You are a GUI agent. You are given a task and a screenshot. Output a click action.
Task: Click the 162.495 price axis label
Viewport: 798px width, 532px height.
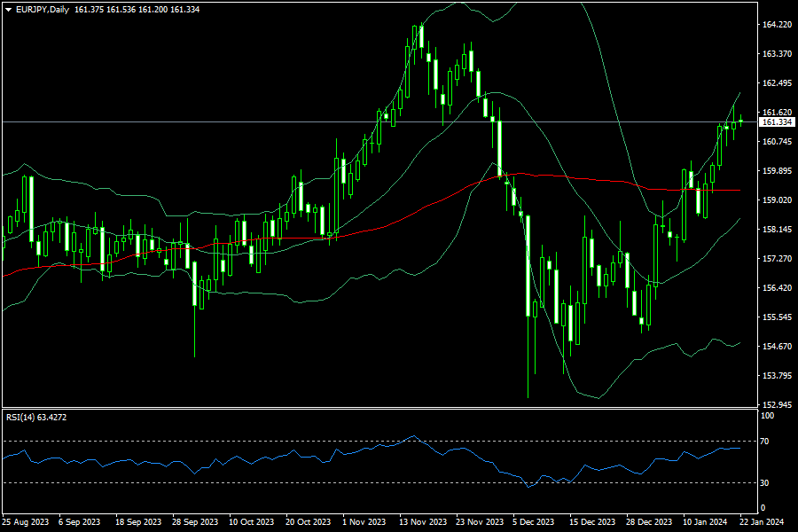[x=777, y=83]
